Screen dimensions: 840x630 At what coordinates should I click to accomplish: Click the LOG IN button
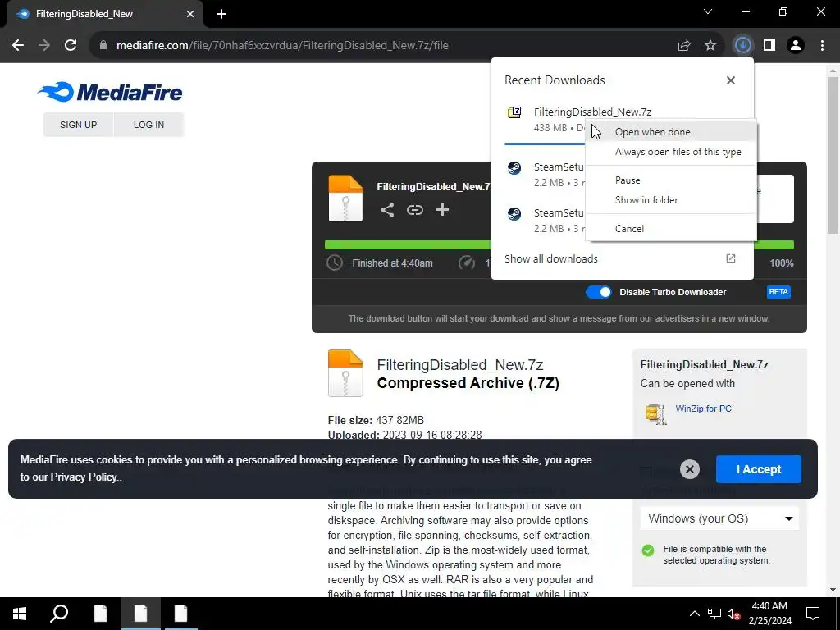click(149, 125)
